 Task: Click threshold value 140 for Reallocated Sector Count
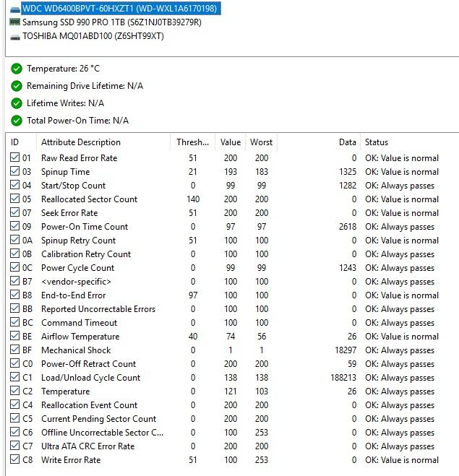[x=193, y=199]
